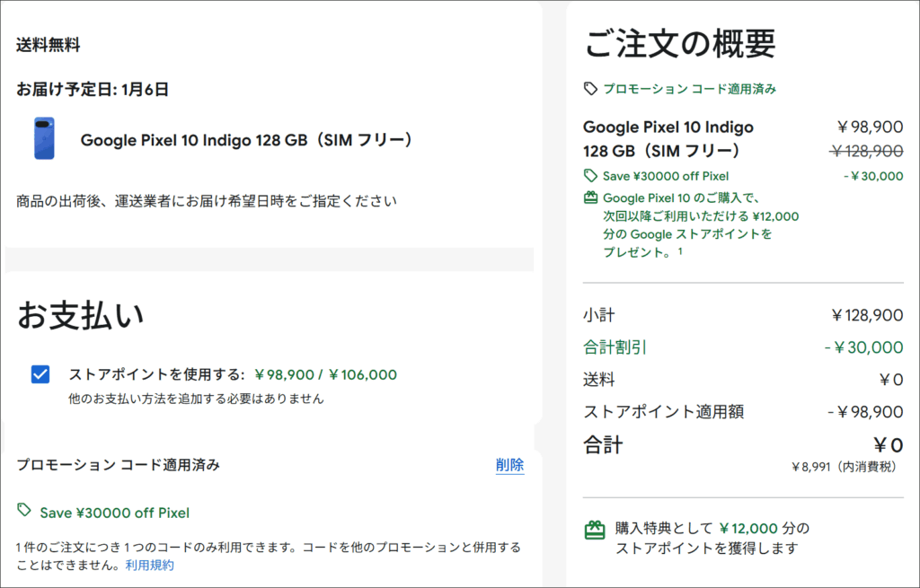Click the tag icon under the product name in summary
The image size is (920, 588).
590,176
